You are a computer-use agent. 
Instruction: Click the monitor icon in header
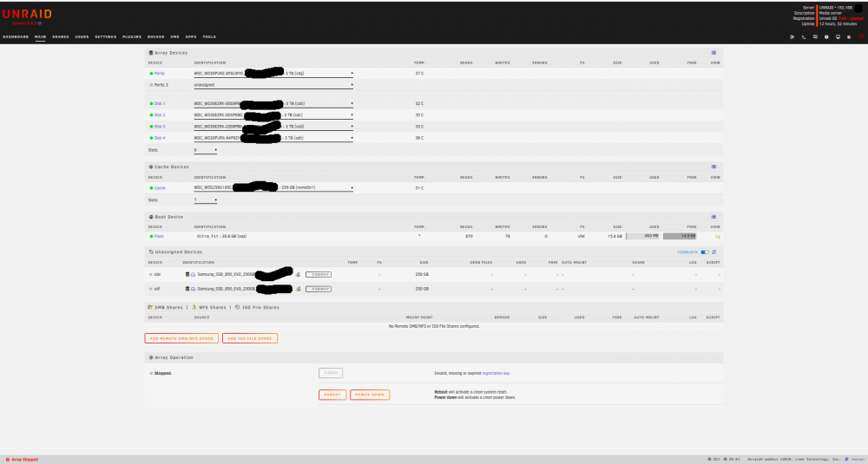pos(838,37)
